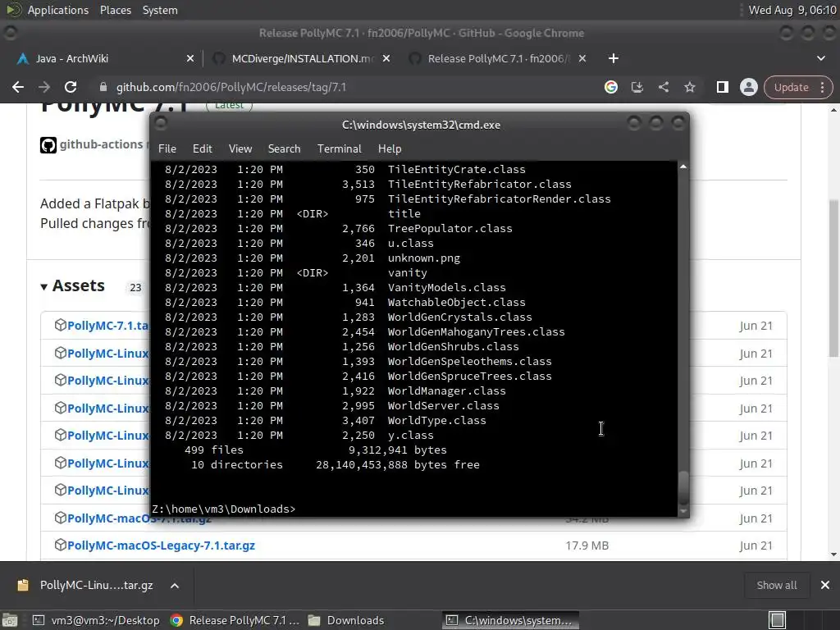Click cmd.exe window menu button
The height and width of the screenshot is (630, 840).
click(161, 124)
